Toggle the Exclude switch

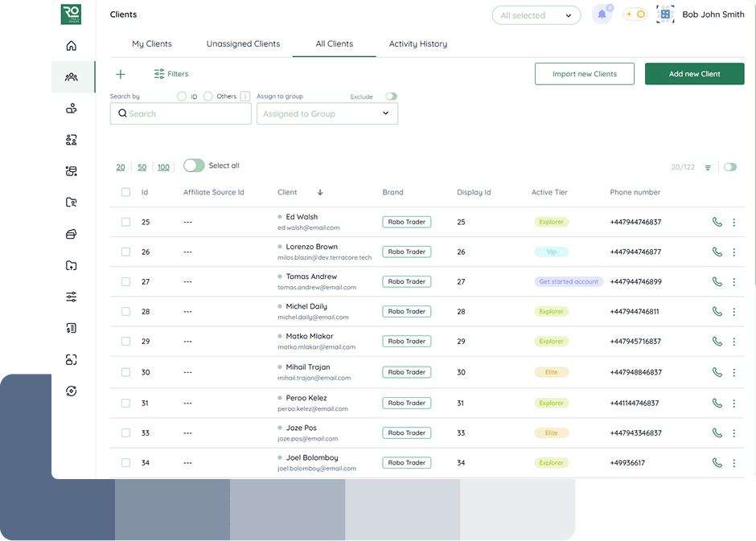(391, 96)
